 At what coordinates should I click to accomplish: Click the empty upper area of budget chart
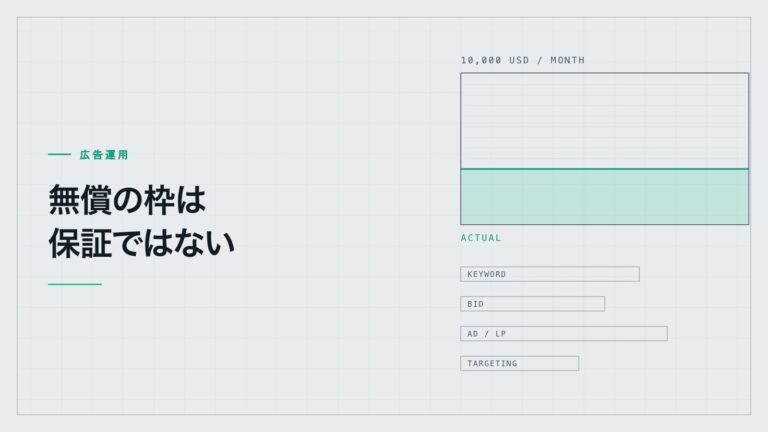[604, 120]
